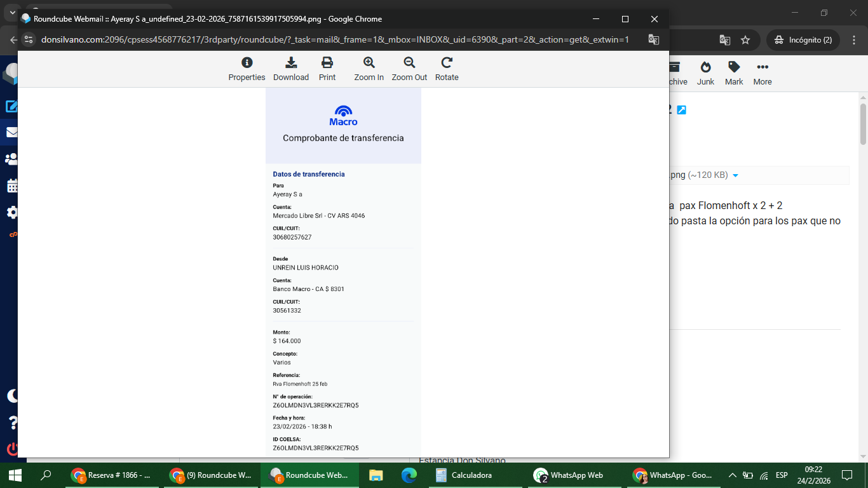
Task: Open message in new window icon
Action: click(x=681, y=110)
